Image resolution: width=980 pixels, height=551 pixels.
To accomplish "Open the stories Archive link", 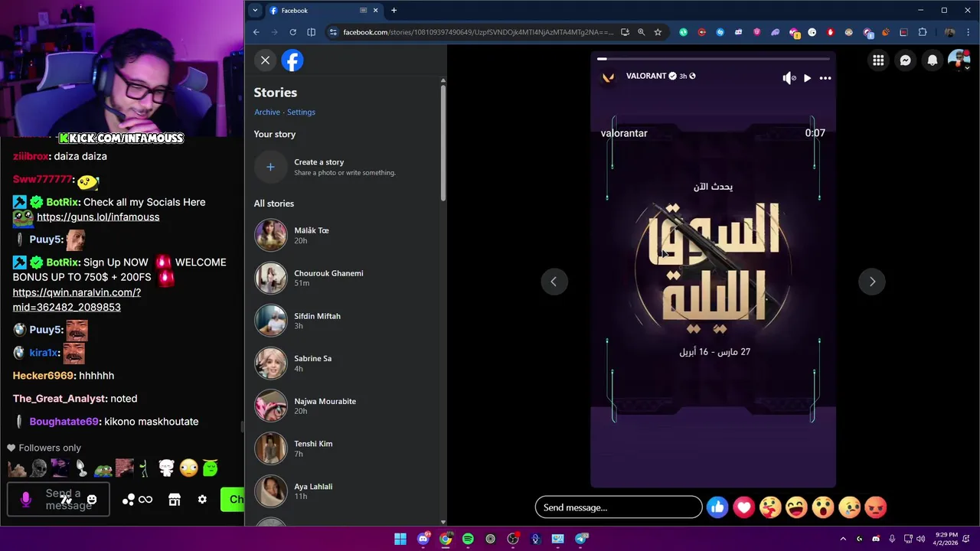I will [267, 112].
